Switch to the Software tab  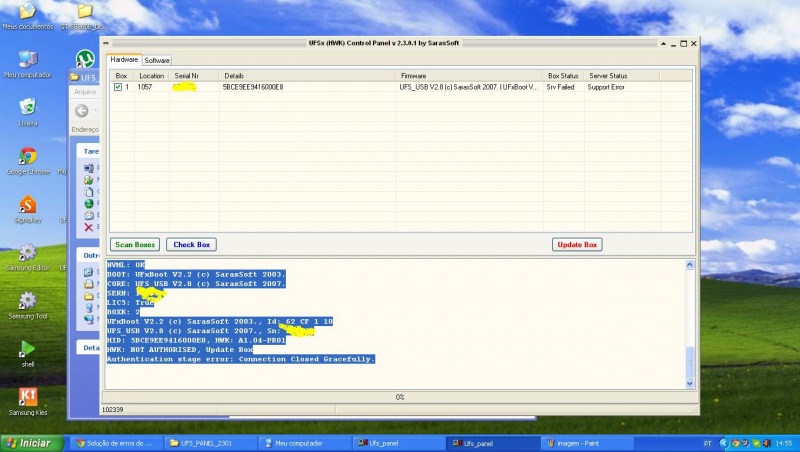(x=157, y=60)
